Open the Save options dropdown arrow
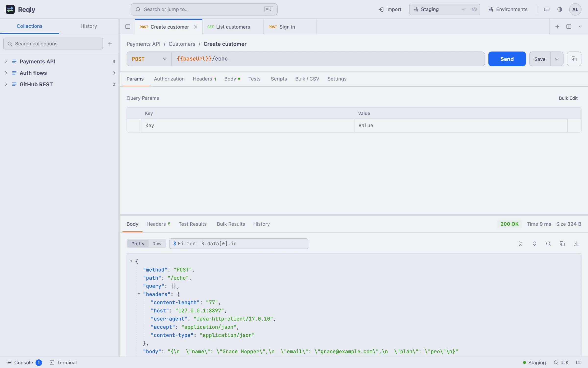Viewport: 588px width, 368px height. point(557,59)
